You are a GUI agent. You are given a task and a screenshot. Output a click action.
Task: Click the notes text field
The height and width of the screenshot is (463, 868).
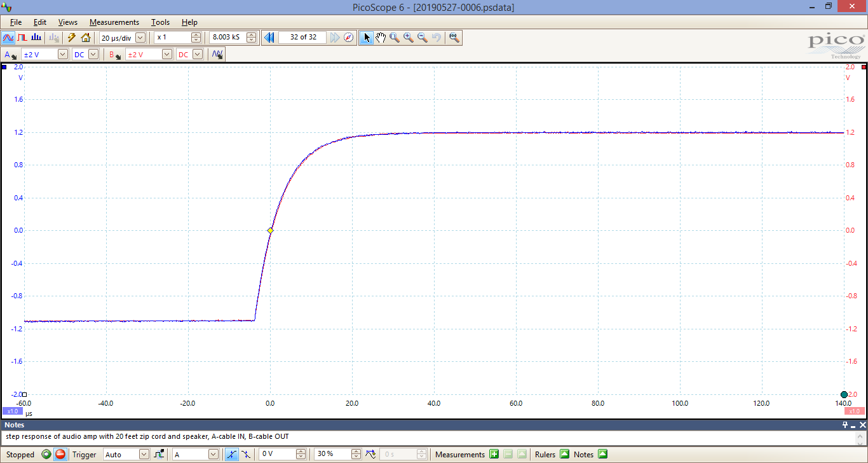[x=428, y=438]
